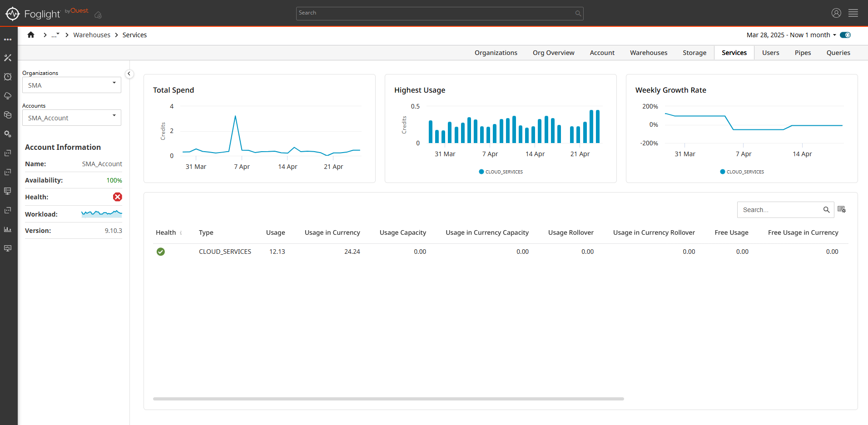Click the 12.13 usage value

[x=277, y=252]
